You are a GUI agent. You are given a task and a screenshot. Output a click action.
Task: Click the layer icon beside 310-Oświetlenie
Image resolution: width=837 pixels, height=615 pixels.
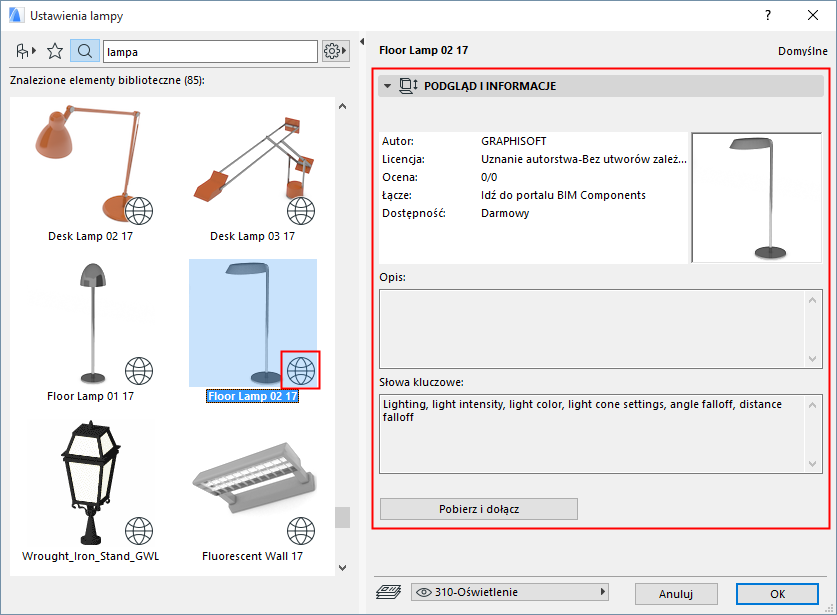tap(389, 592)
